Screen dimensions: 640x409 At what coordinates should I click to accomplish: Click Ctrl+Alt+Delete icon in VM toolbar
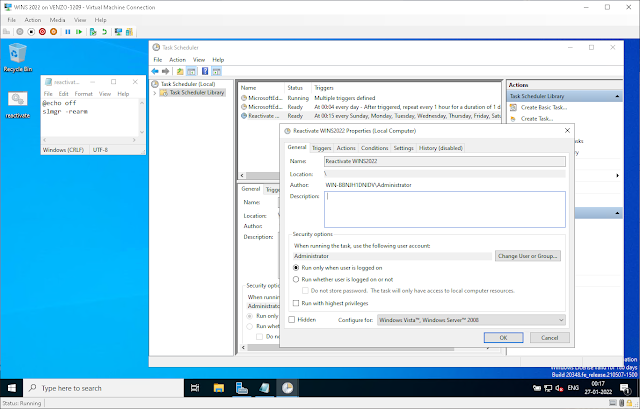tap(7, 31)
